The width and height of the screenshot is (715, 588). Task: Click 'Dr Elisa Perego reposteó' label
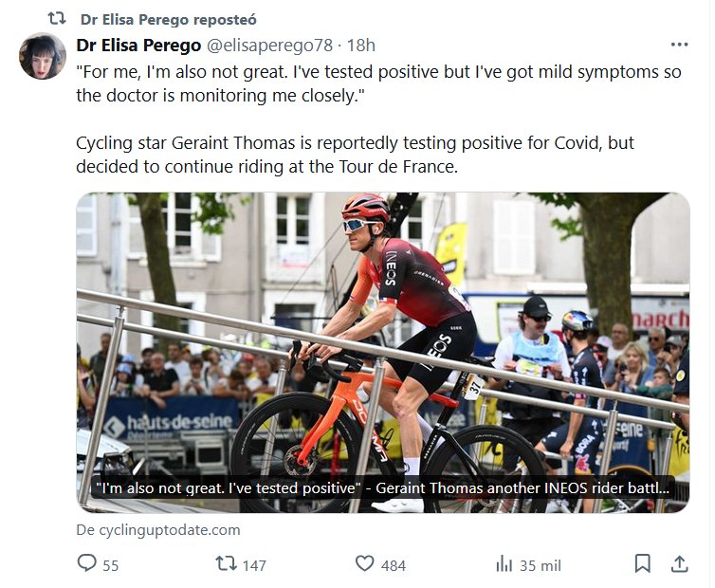click(x=168, y=19)
